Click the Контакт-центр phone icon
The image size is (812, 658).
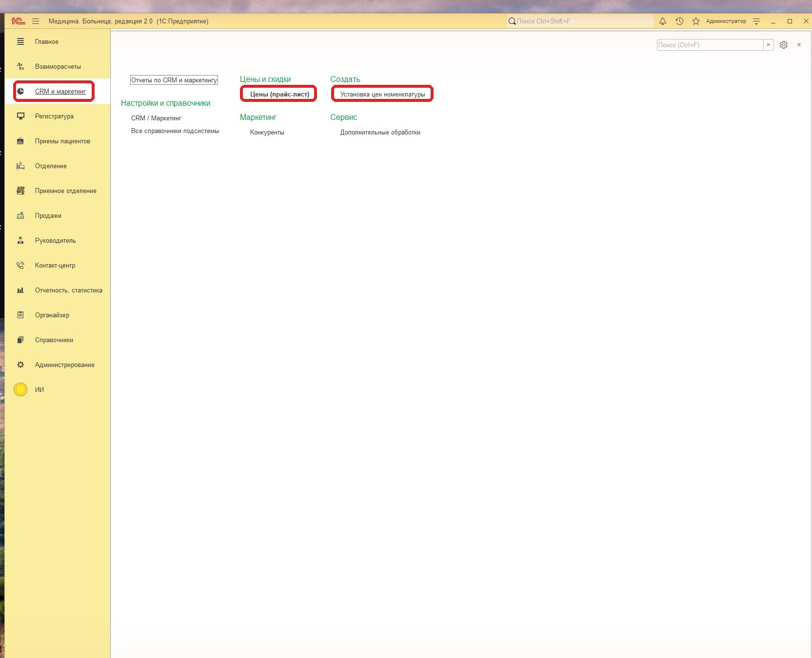[20, 265]
